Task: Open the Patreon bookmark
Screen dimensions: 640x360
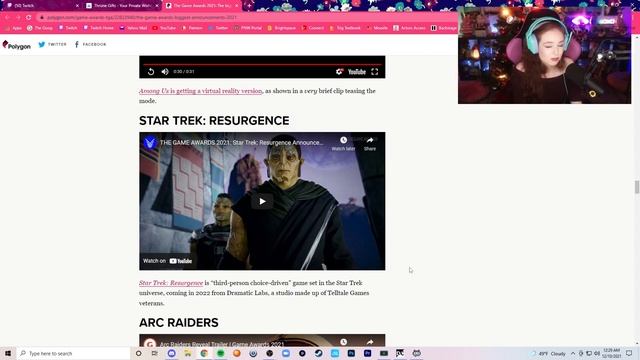Action: 192,28
